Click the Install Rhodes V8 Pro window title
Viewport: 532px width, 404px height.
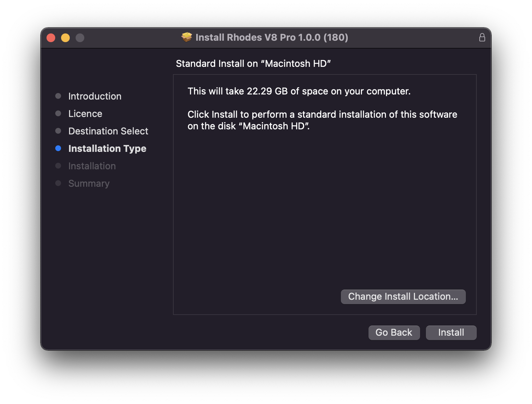pos(272,37)
